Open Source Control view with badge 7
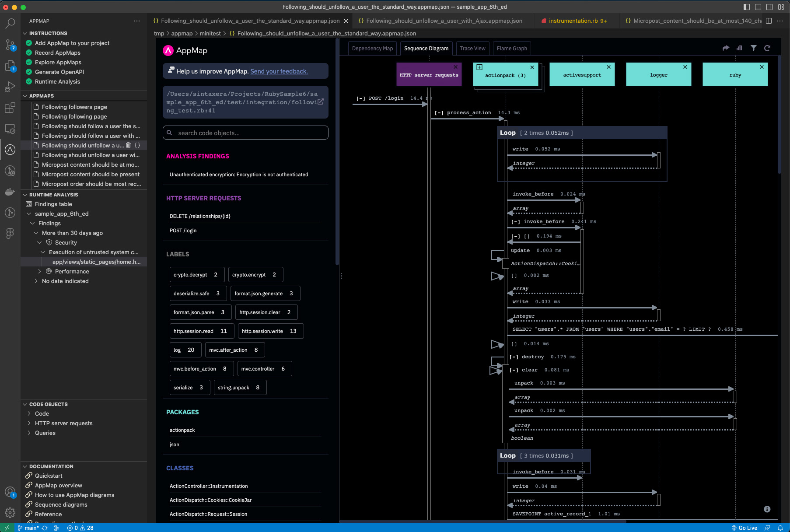This screenshot has height=532, width=790. [10, 45]
